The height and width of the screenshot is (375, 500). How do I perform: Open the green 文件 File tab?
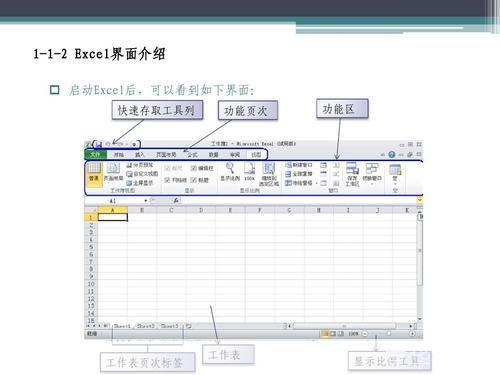(x=95, y=154)
